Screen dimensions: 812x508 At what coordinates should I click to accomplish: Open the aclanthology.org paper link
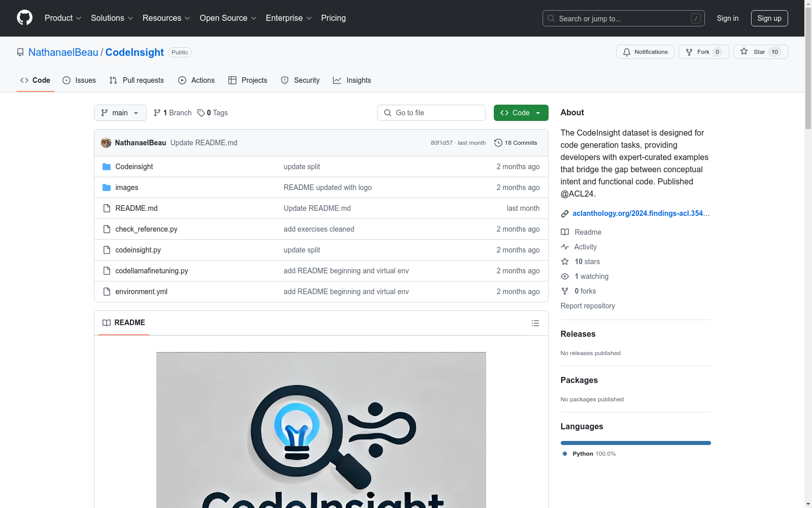pos(641,213)
